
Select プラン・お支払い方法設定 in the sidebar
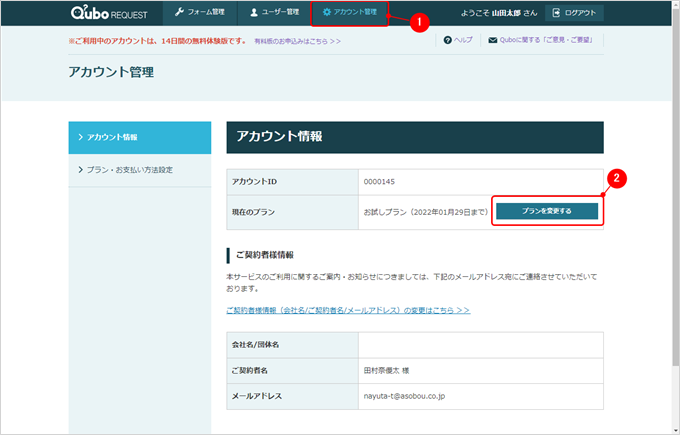140,170
